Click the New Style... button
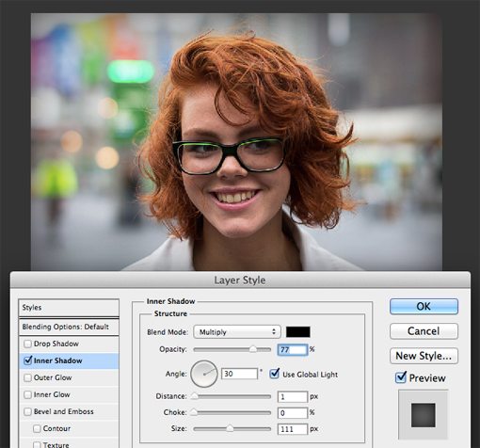Screen dimensions: 480x448 [424, 356]
